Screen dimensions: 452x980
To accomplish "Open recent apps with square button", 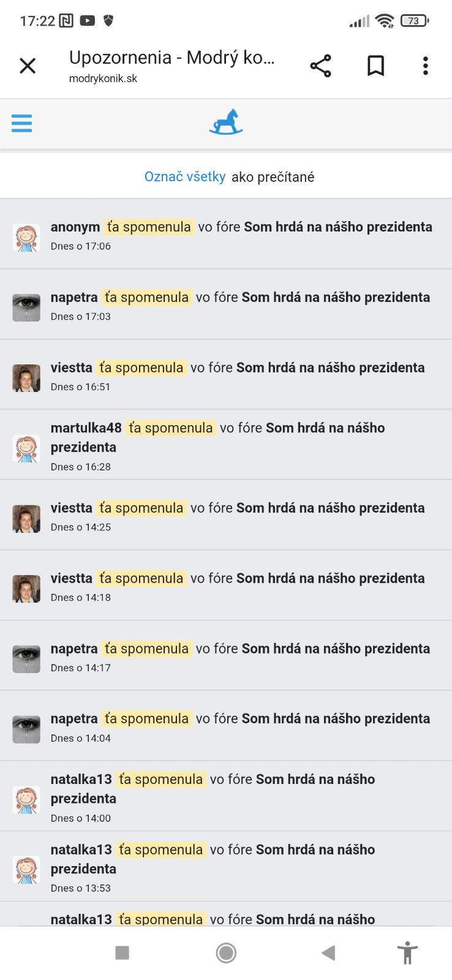I will (x=122, y=952).
